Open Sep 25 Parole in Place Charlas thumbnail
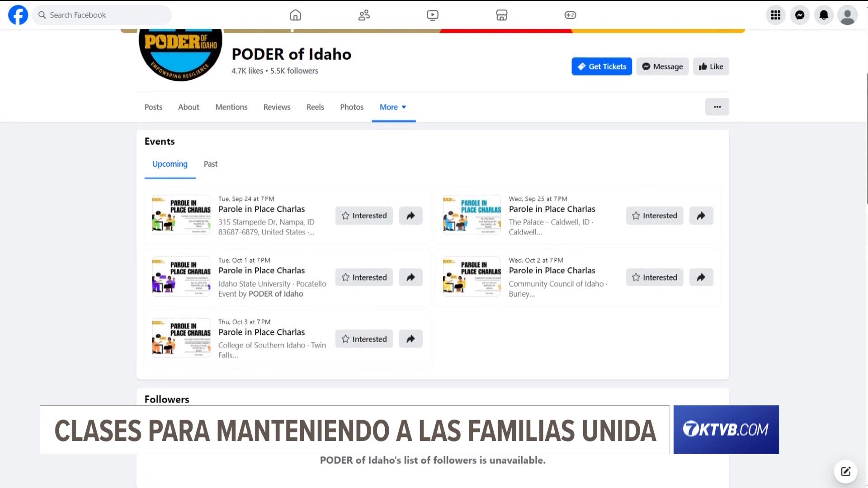Viewport: 868px width, 488px height. pyautogui.click(x=472, y=215)
